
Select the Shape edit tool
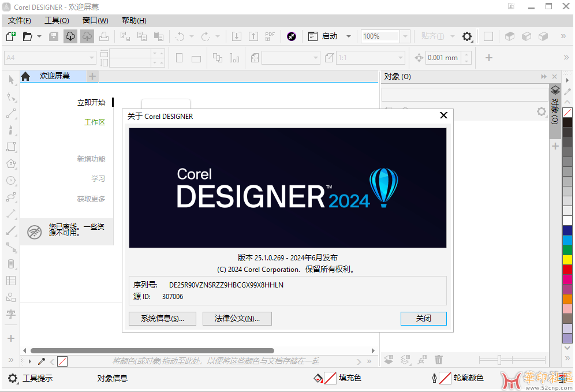(x=11, y=97)
